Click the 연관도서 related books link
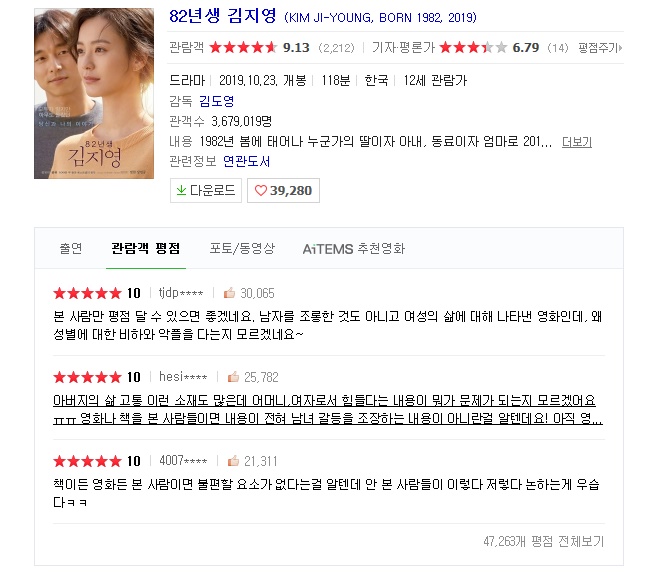 coord(246,161)
